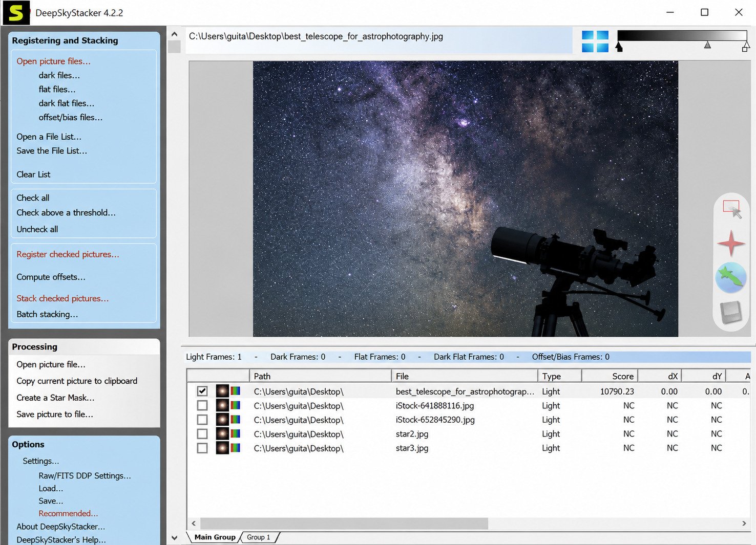
Task: Register checked pictures
Action: (68, 254)
